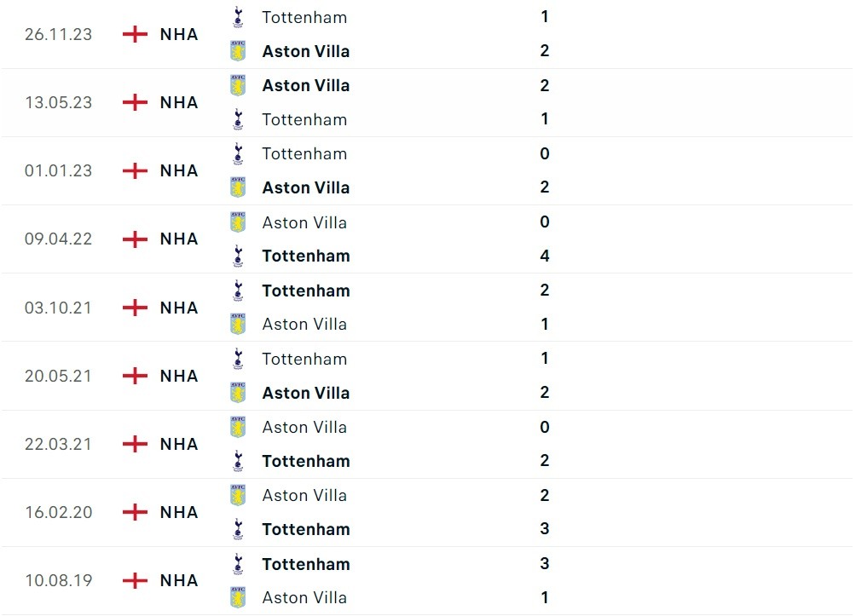Click England flag beside 20.05.21 match
This screenshot has height=616, width=856.
tap(135, 376)
